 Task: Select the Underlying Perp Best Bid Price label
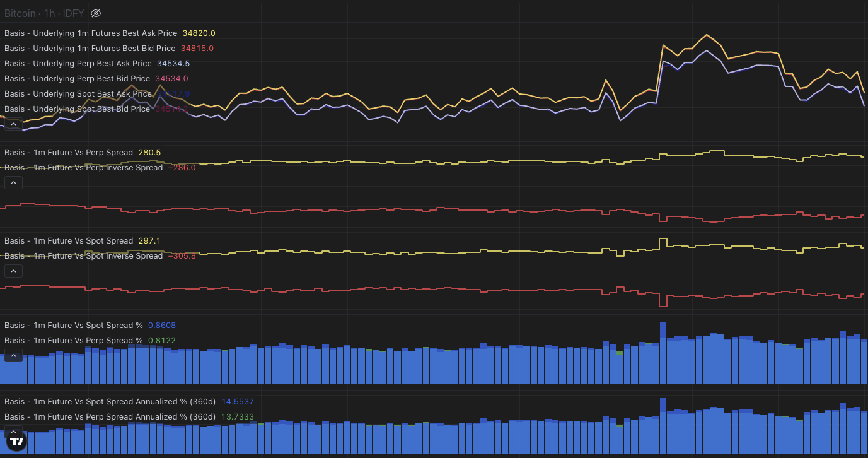tap(77, 78)
